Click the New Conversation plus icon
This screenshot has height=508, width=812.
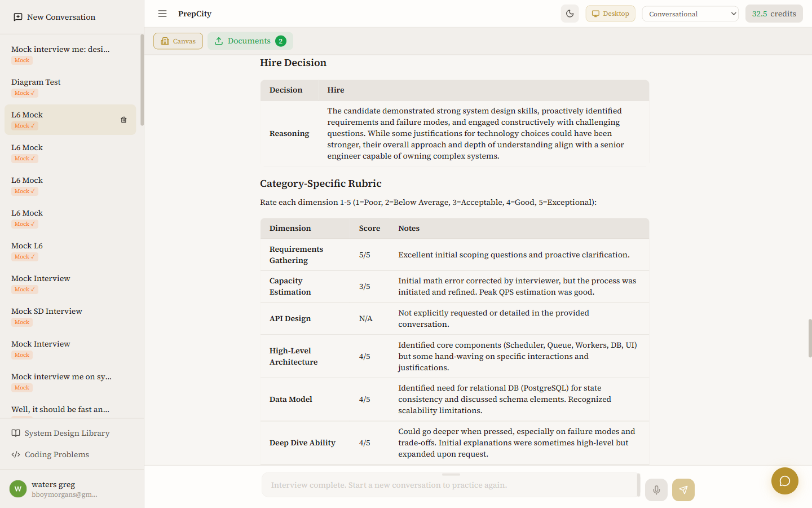pyautogui.click(x=18, y=17)
